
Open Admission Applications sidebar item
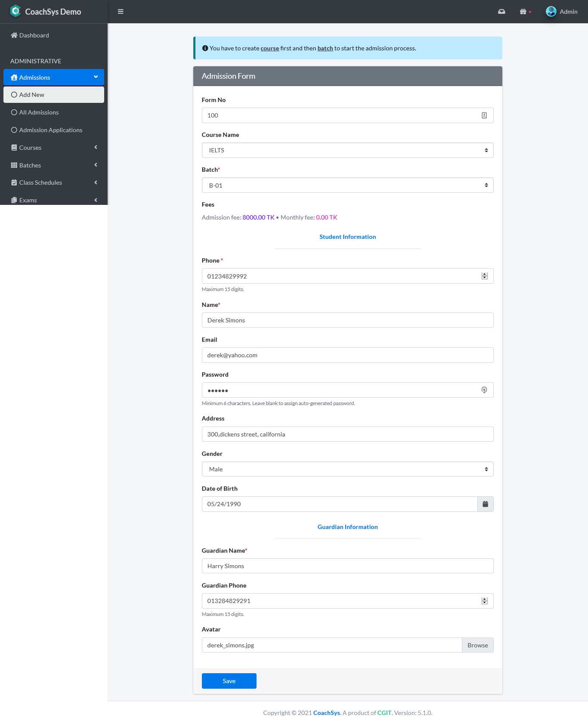point(50,130)
